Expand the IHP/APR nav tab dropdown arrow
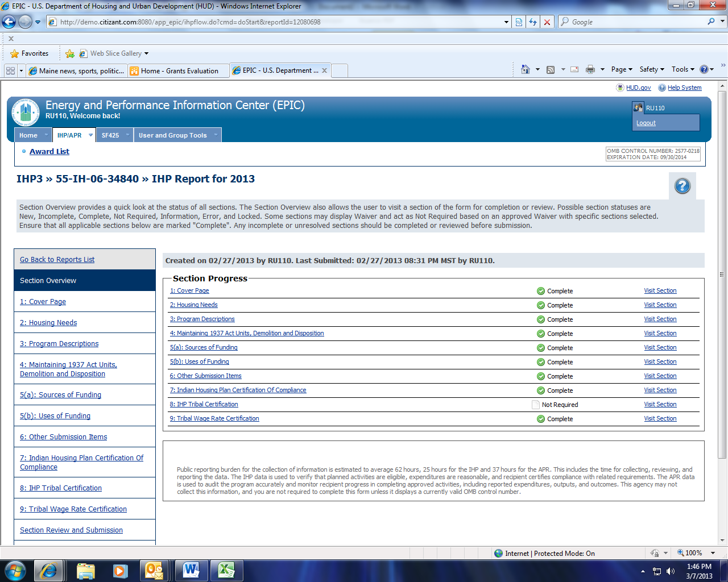 tap(90, 135)
